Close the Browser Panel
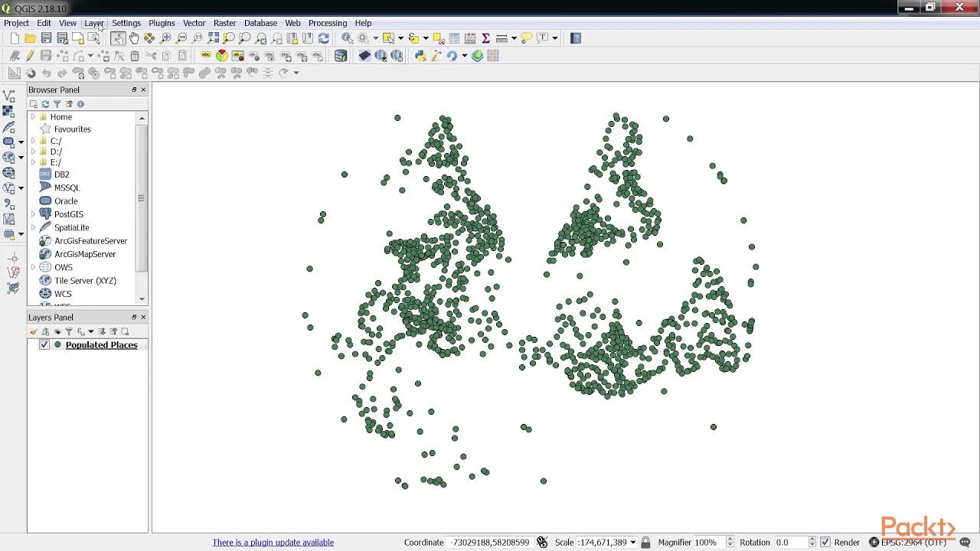The height and width of the screenshot is (551, 980). [143, 90]
